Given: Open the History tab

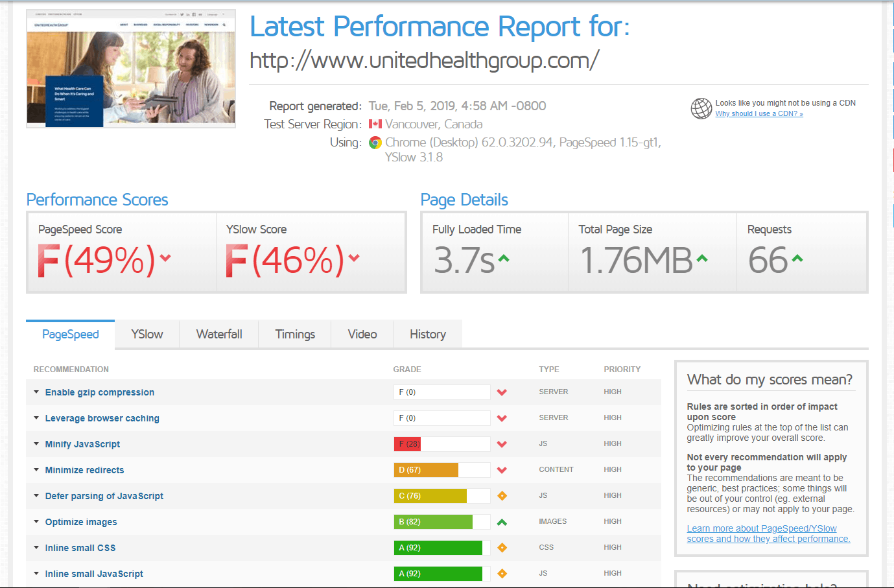Looking at the screenshot, I should pos(428,335).
